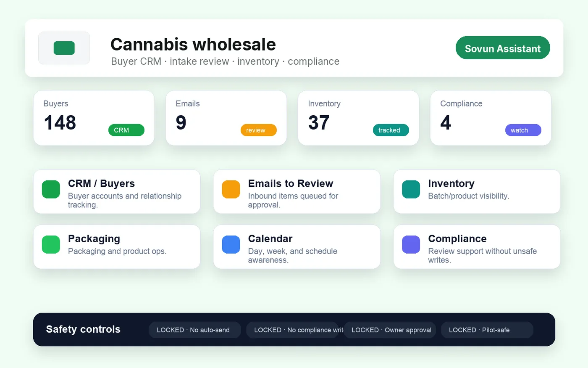Viewport: 588px width, 368px height.
Task: Click the 'Inbound items queued for approval.' text
Action: pos(293,200)
